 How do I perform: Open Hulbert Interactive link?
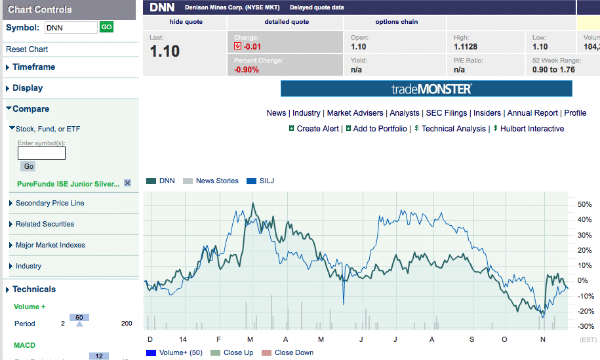coord(528,129)
